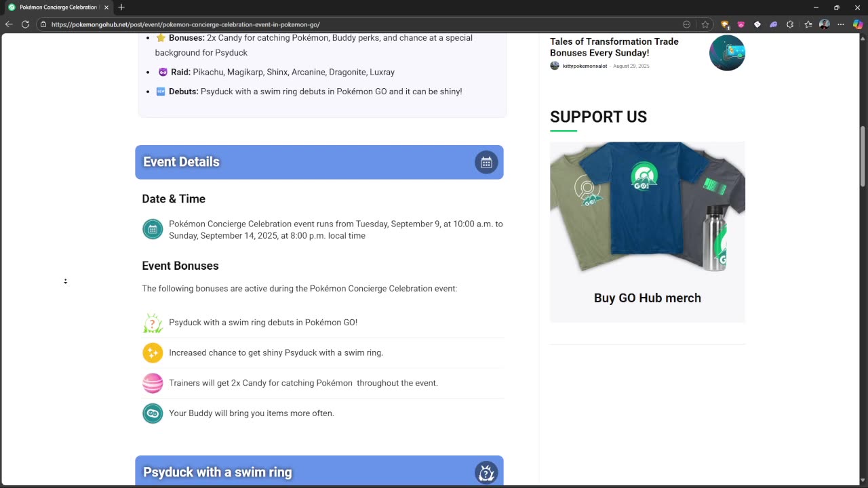This screenshot has height=488, width=868.
Task: Open the Favorites list
Action: [x=808, y=24]
